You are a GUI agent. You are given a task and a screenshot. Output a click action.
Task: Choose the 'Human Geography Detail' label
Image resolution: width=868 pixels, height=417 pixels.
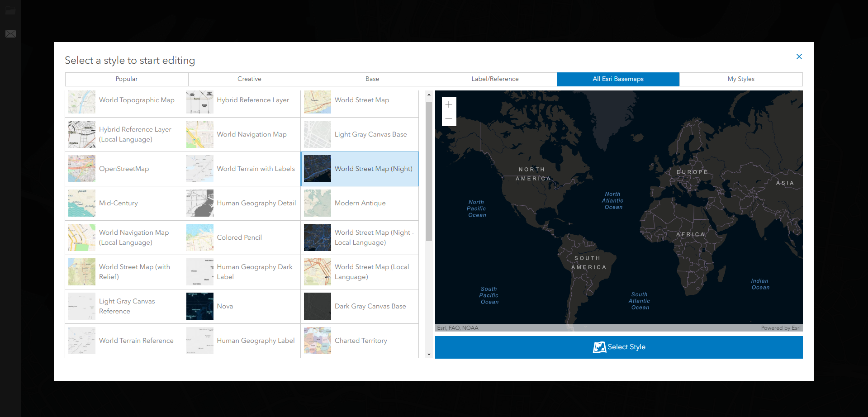click(x=256, y=203)
